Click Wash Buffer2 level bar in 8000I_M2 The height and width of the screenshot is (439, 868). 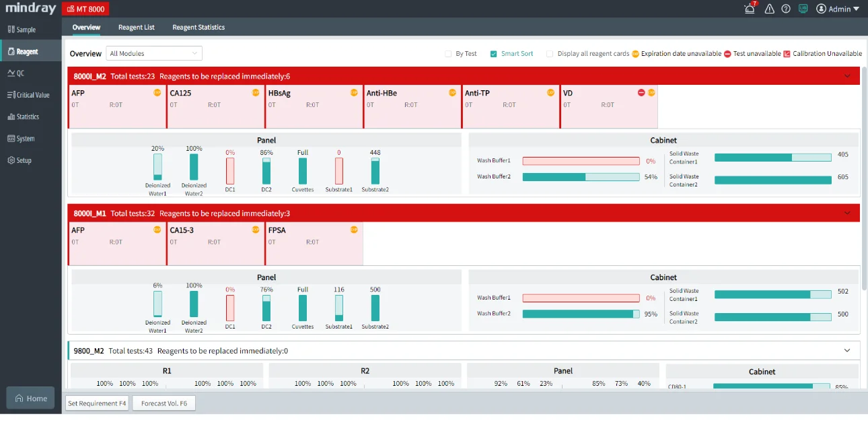point(581,177)
